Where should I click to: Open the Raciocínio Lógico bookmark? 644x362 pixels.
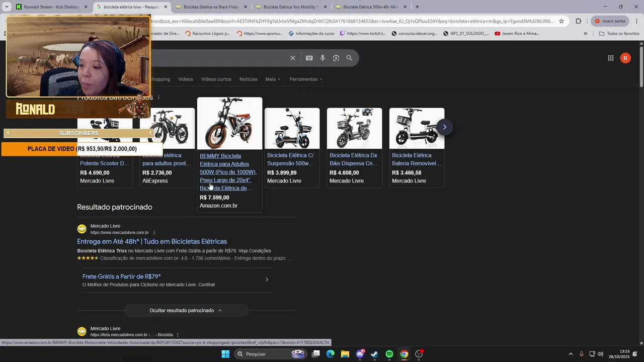point(207,34)
